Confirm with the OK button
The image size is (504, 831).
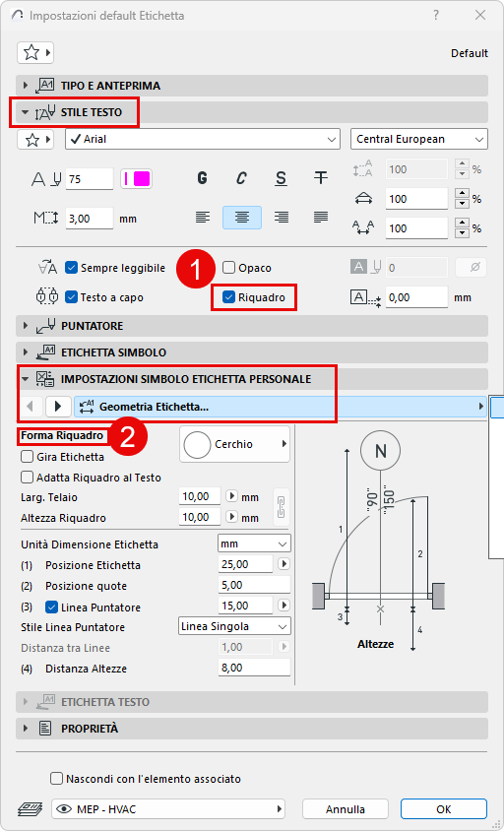point(444,809)
